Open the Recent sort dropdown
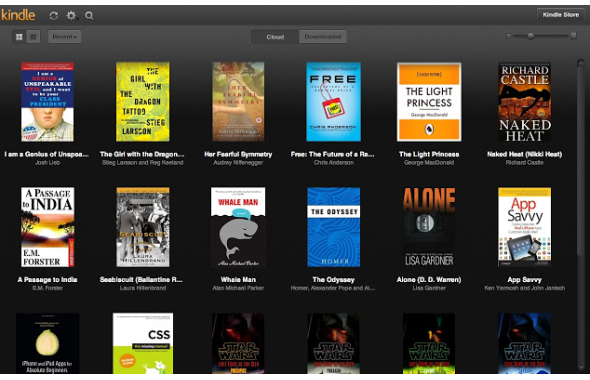 point(64,36)
